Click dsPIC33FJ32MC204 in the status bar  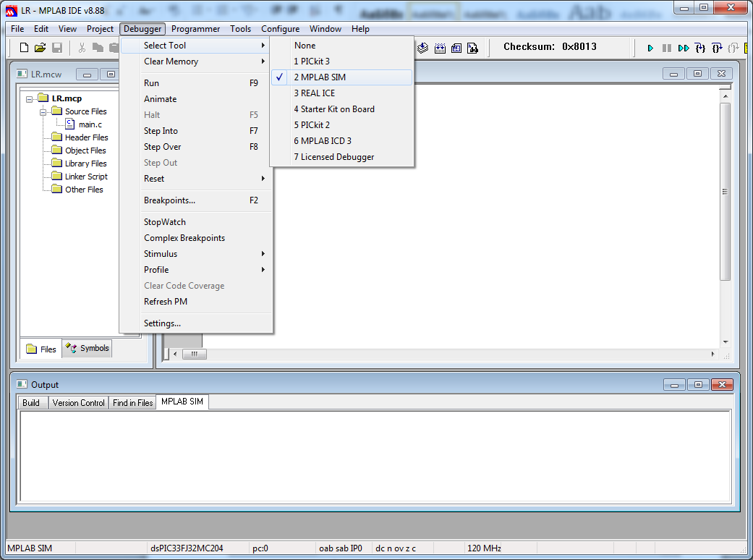[x=187, y=548]
